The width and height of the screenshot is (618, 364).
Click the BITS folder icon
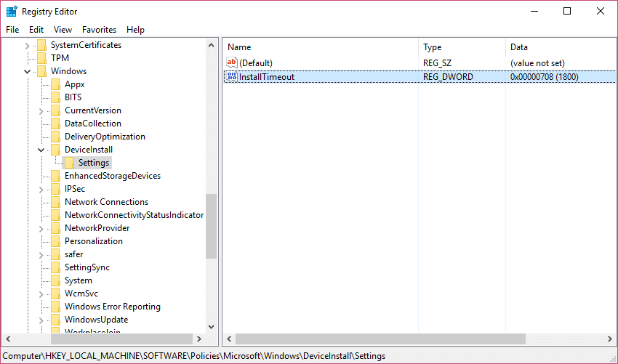coord(55,97)
